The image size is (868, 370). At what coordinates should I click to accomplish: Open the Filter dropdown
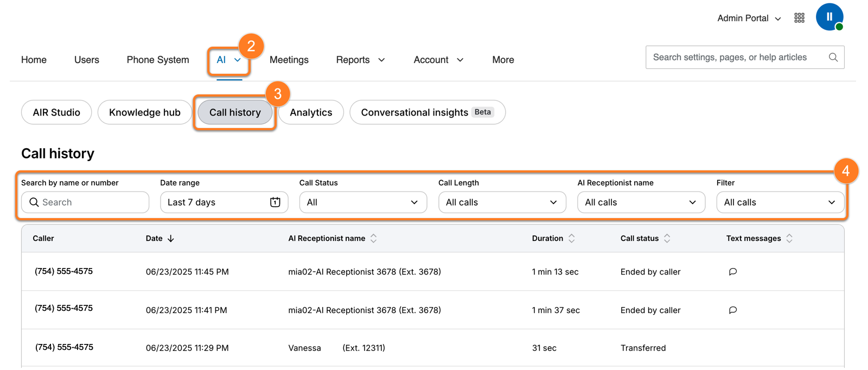click(x=780, y=202)
